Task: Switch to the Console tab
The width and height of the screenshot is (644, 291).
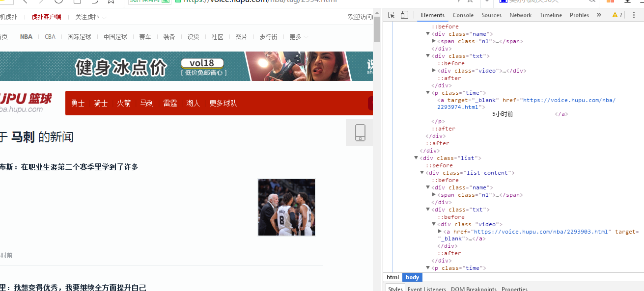Action: (463, 15)
